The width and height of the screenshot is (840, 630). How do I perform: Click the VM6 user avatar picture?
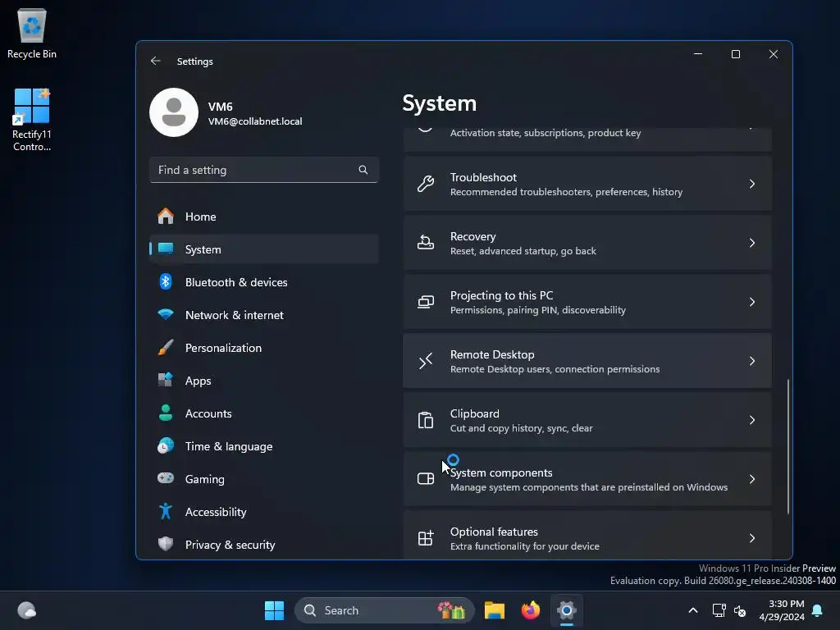174,112
